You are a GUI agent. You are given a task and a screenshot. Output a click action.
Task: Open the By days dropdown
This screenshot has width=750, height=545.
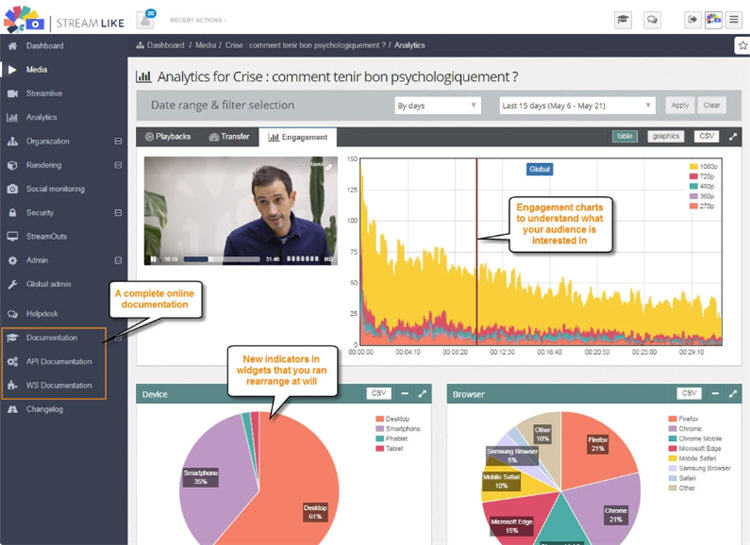point(437,106)
